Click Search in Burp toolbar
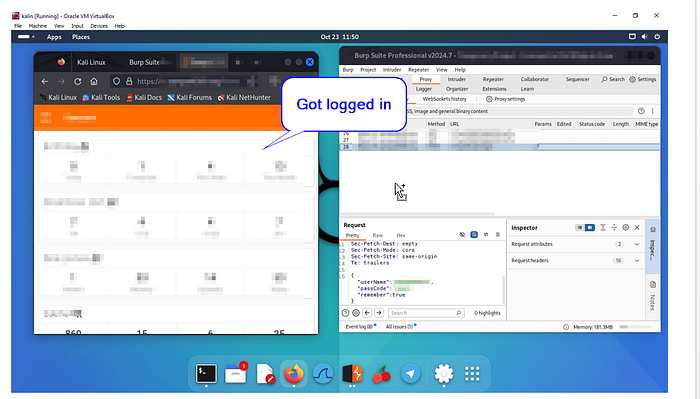 point(613,79)
